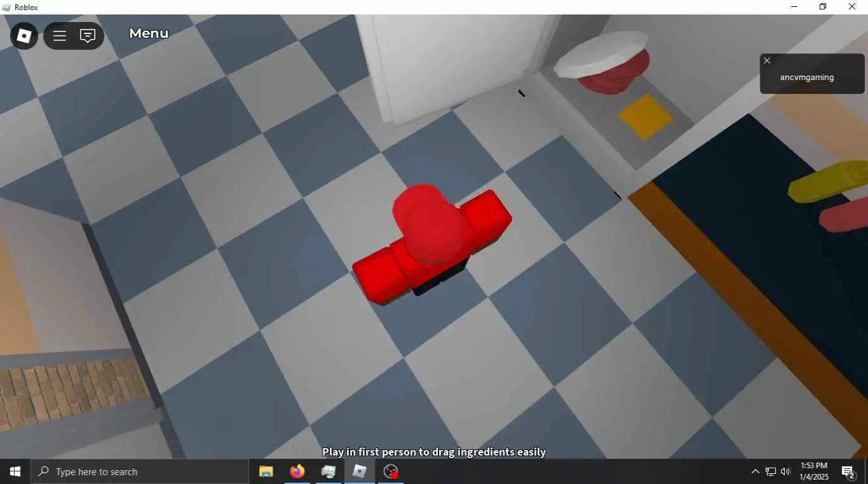Click the yellow ingredient on dark counter
The width and height of the screenshot is (868, 484).
(x=828, y=181)
